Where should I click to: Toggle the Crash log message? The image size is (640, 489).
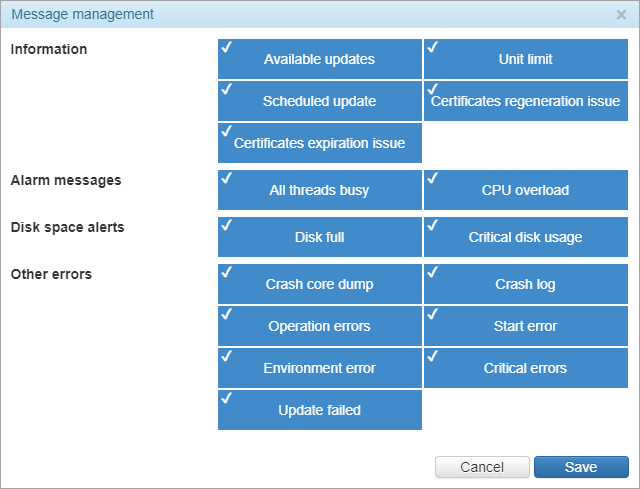525,284
